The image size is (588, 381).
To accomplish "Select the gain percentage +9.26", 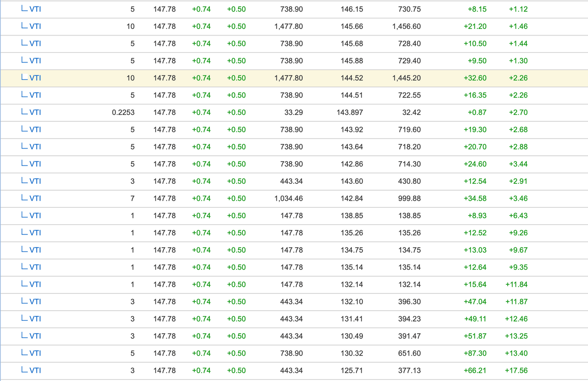I will [518, 233].
